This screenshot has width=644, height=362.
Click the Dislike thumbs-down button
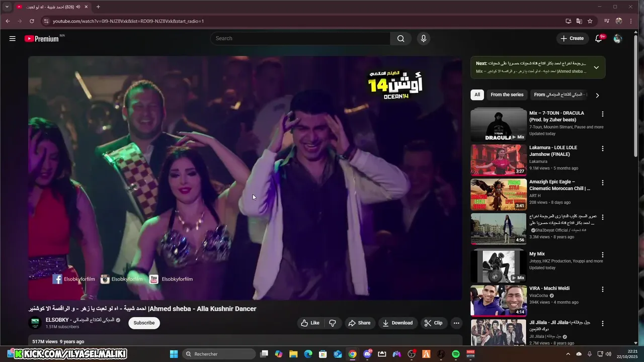point(333,323)
